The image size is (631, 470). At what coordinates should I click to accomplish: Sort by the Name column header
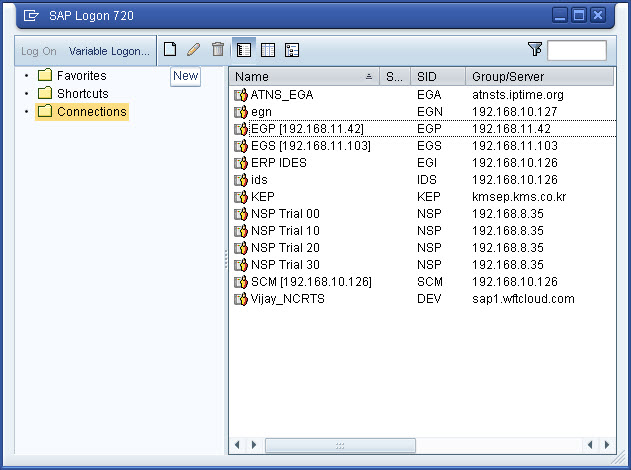(x=304, y=76)
